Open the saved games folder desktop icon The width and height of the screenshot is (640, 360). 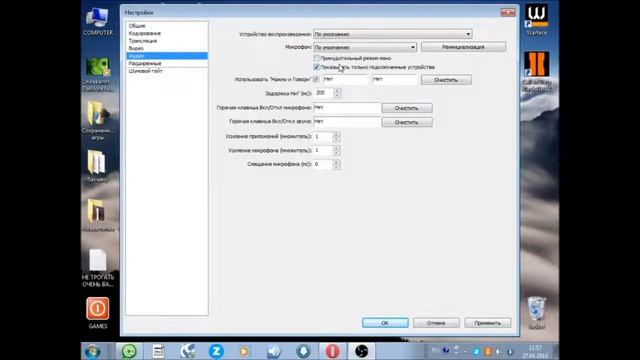(97, 120)
